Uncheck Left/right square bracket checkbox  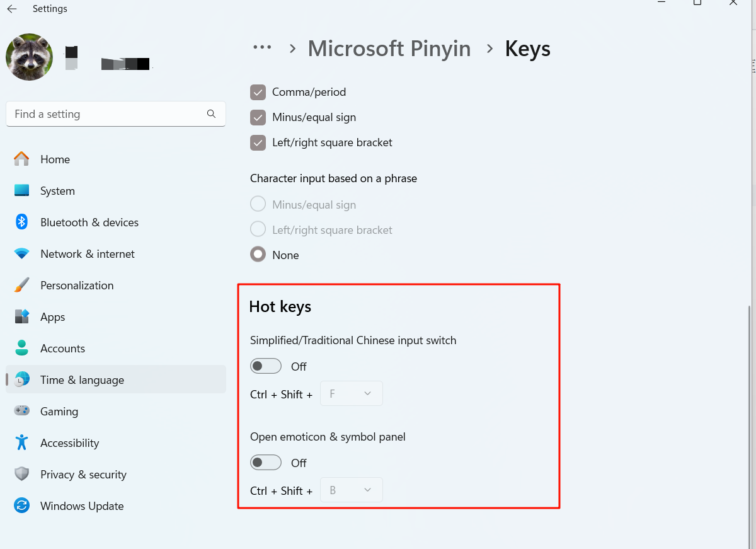click(x=258, y=142)
